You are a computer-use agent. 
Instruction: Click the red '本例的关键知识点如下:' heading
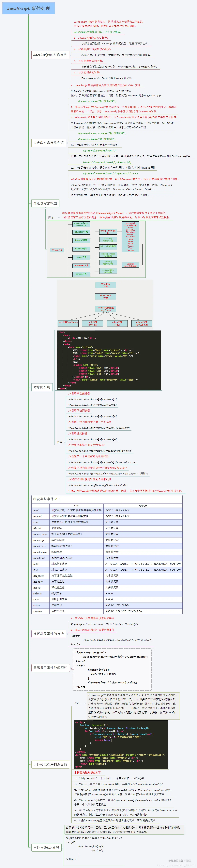88,773
